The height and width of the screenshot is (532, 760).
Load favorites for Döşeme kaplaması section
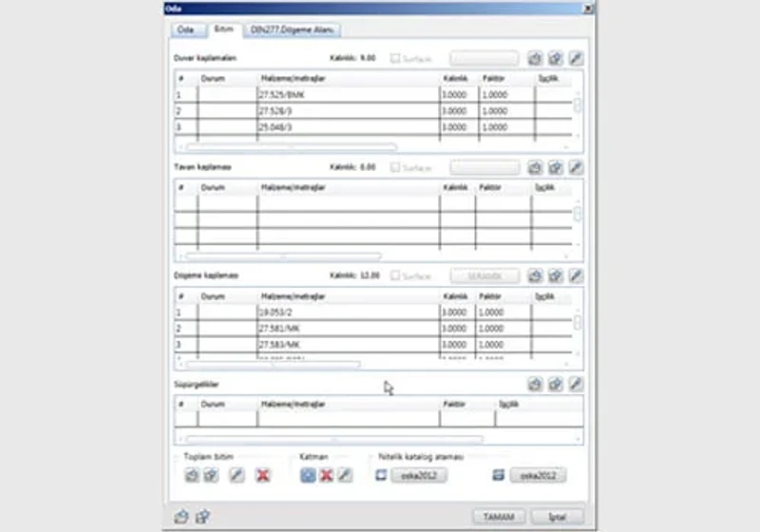tap(535, 276)
